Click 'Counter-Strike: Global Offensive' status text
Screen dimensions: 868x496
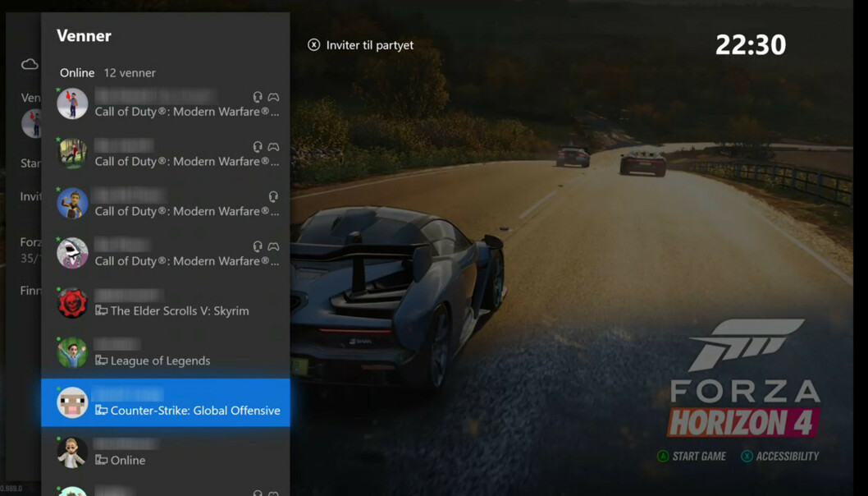[195, 411]
